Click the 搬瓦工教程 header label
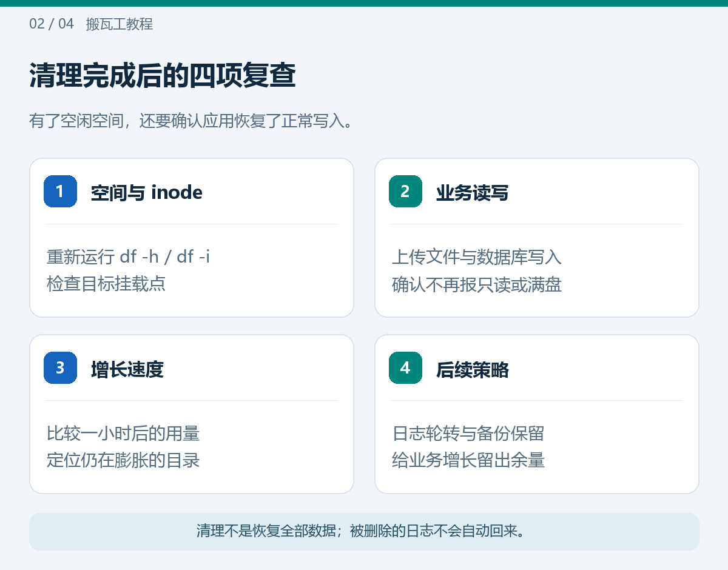Image resolution: width=728 pixels, height=570 pixels. 120,24
